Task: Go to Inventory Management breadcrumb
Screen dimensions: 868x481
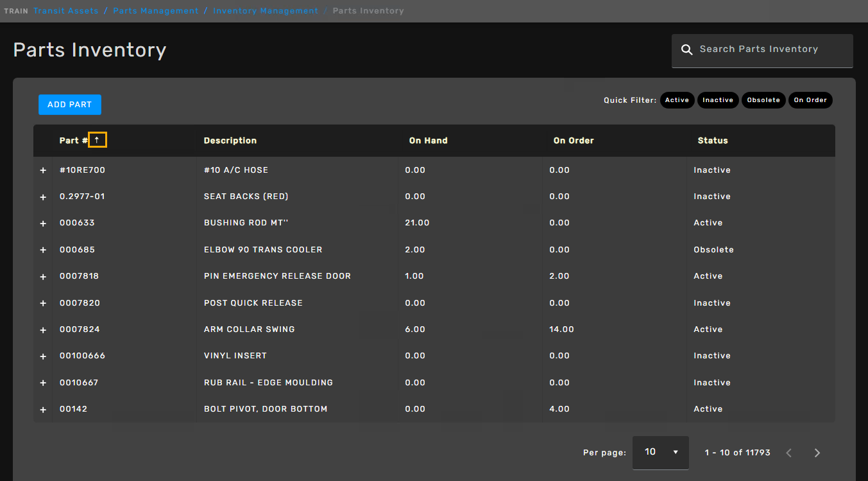Action: 266,11
